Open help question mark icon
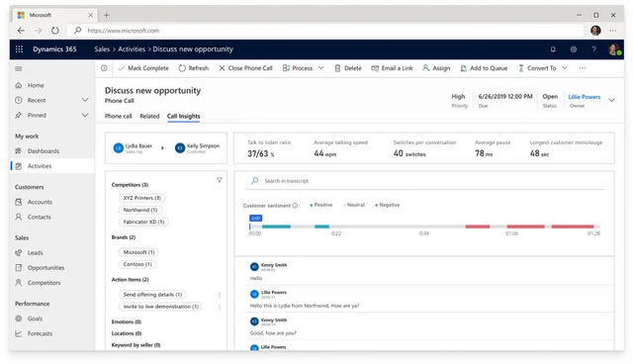Image resolution: width=633 pixels, height=364 pixels. pyautogui.click(x=593, y=49)
